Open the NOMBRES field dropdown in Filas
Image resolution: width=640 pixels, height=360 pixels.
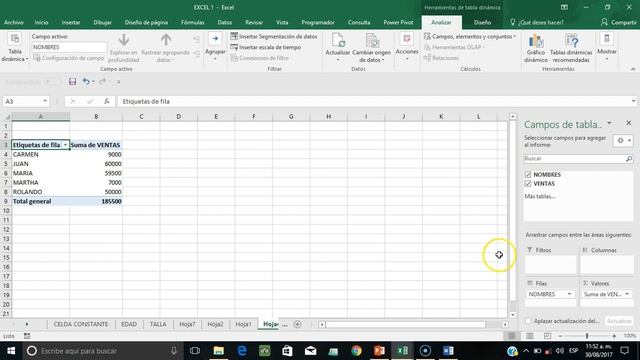(569, 294)
